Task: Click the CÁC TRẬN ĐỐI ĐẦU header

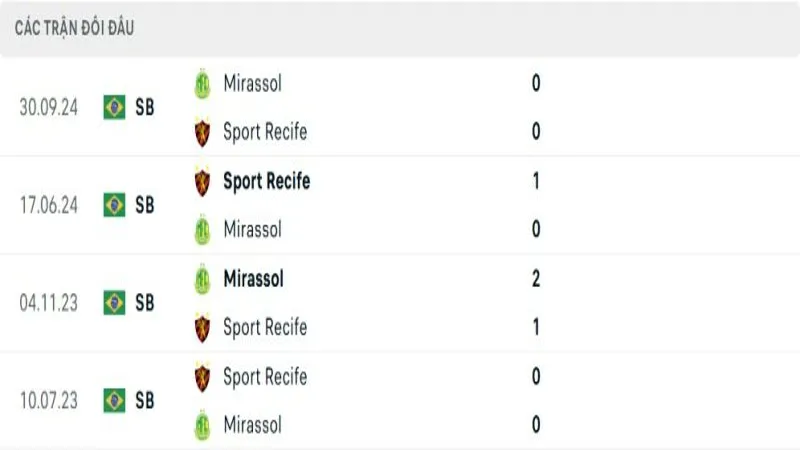Action: pyautogui.click(x=75, y=28)
